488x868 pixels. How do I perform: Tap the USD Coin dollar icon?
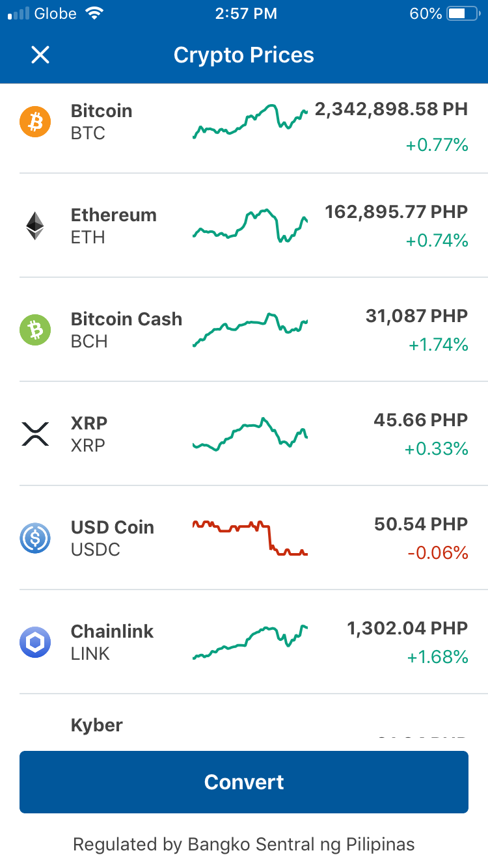[35, 538]
